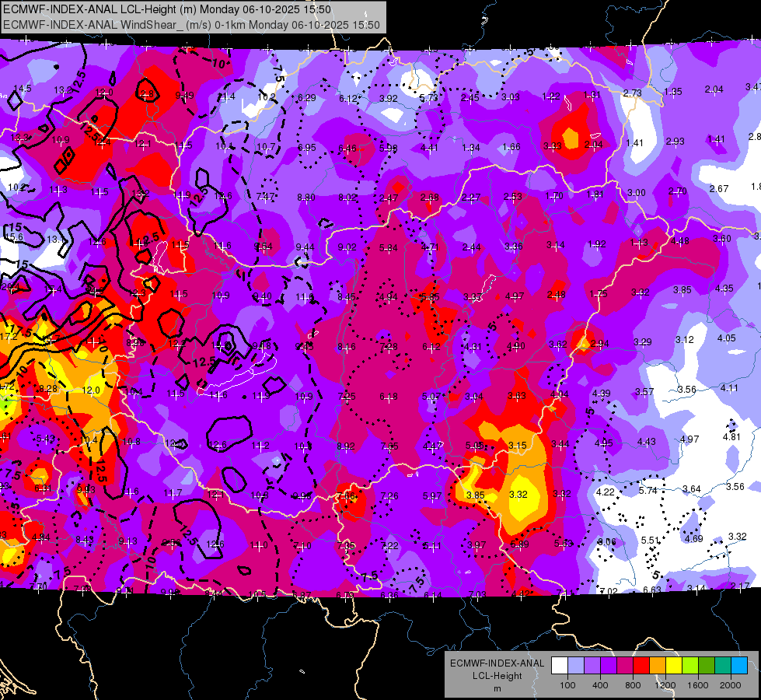Select the grid value 3.60
The height and width of the screenshot is (700, 761).
click(x=722, y=239)
